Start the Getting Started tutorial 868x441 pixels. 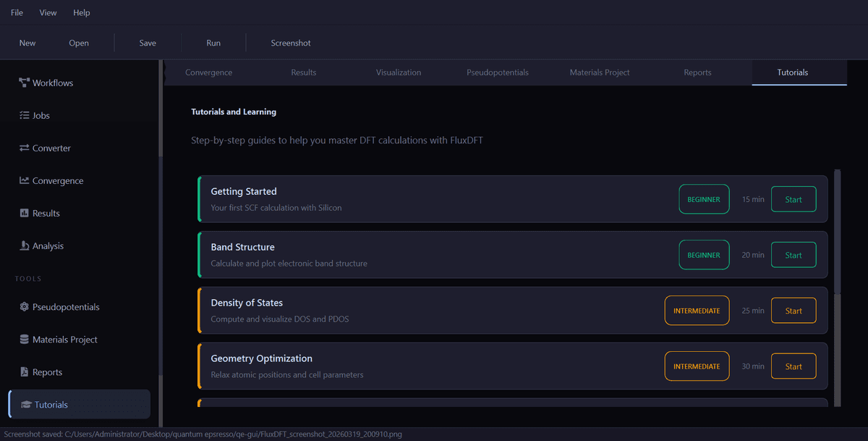point(793,199)
